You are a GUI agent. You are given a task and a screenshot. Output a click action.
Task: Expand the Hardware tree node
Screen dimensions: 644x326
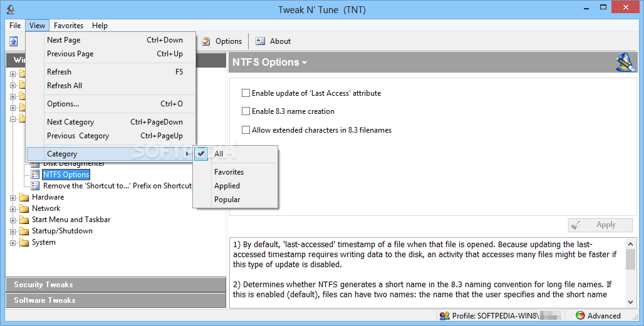(x=13, y=198)
